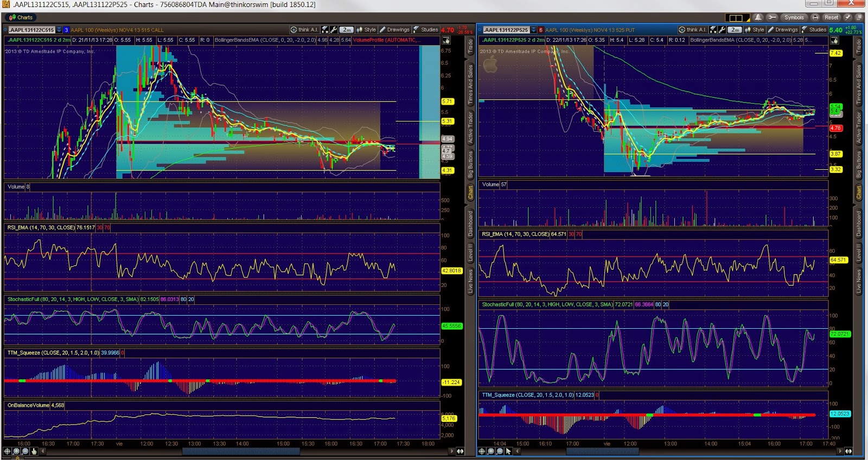The height and width of the screenshot is (460, 868).
Task: Click the zoom out icon below right chart
Action: (x=500, y=451)
